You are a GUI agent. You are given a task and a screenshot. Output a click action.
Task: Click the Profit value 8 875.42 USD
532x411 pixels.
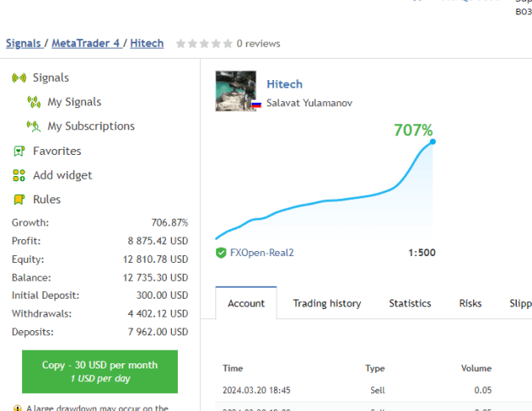[x=157, y=241]
